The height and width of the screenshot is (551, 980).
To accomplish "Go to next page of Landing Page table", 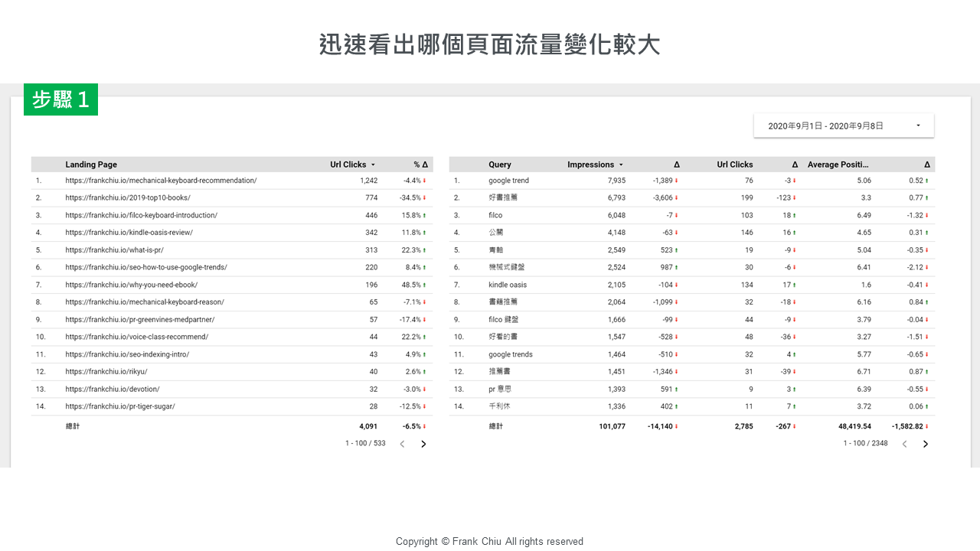I will [423, 444].
